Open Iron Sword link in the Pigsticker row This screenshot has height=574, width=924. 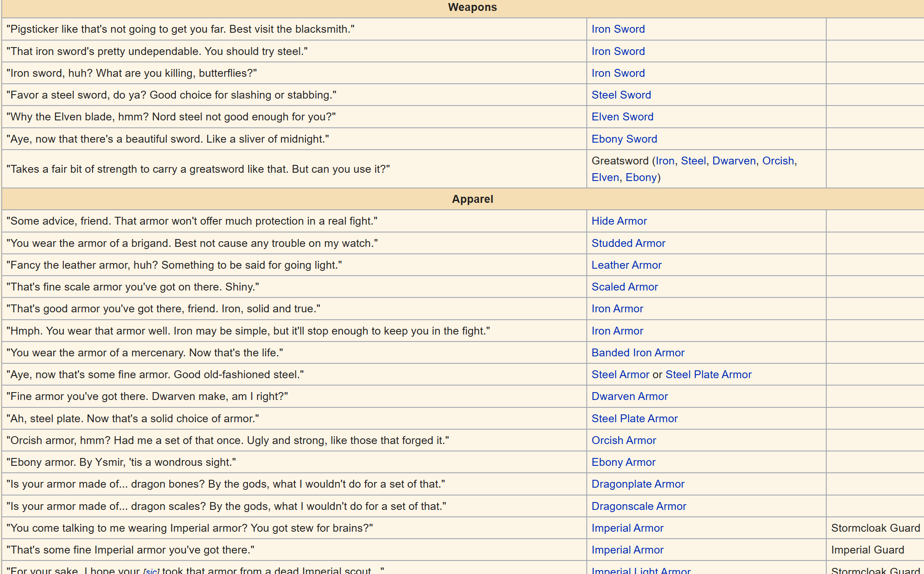[618, 29]
